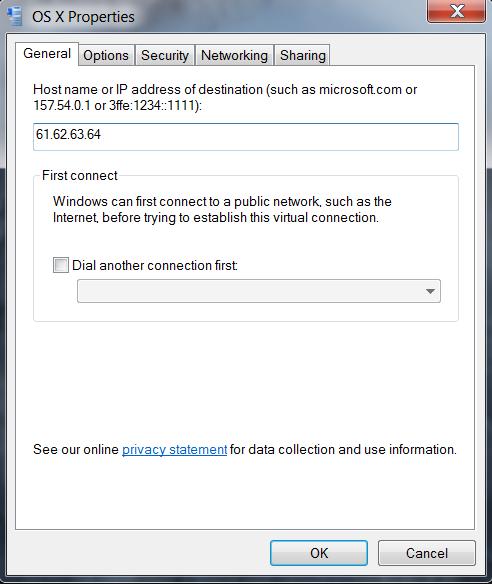Click the Dial another connection first label
The width and height of the screenshot is (492, 584).
click(155, 265)
